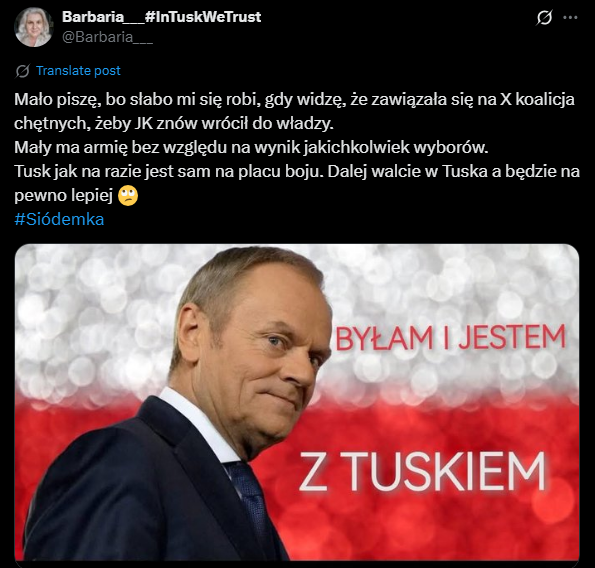The image size is (595, 568).
Task: Click the line starting 'Tusk jak na razie'
Action: (297, 172)
